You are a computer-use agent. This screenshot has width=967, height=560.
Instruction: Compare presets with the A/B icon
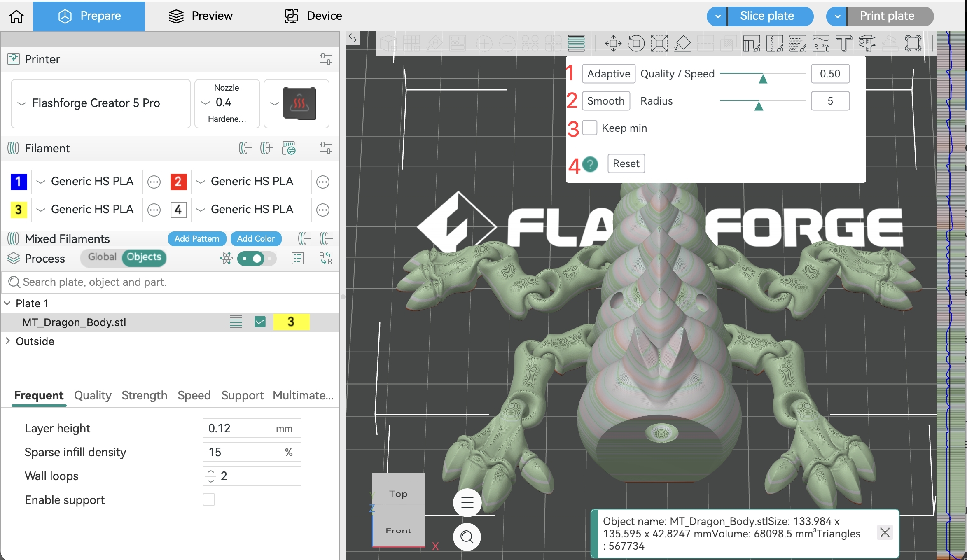326,259
